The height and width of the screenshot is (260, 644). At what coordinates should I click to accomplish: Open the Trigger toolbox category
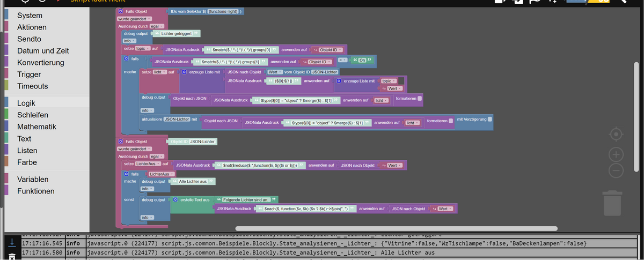(29, 75)
